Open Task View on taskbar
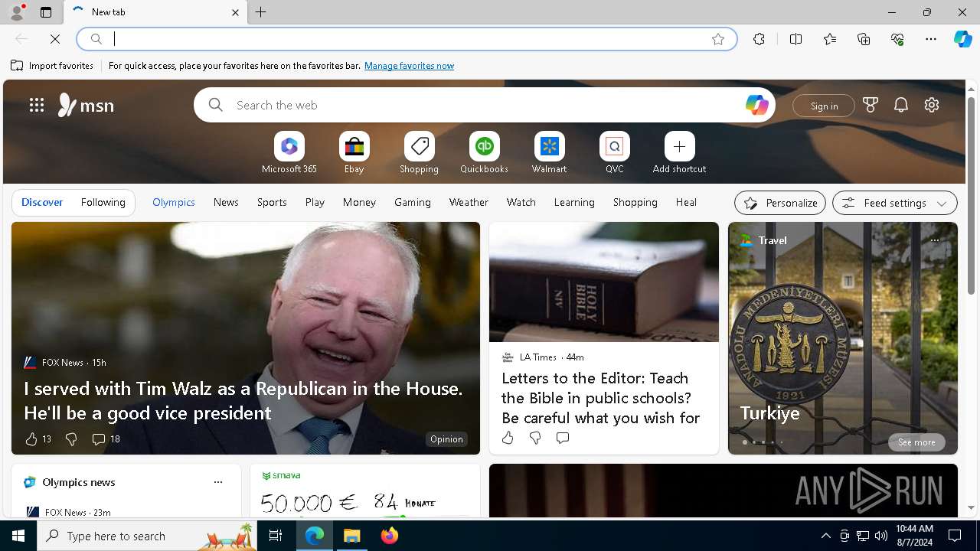 (276, 536)
